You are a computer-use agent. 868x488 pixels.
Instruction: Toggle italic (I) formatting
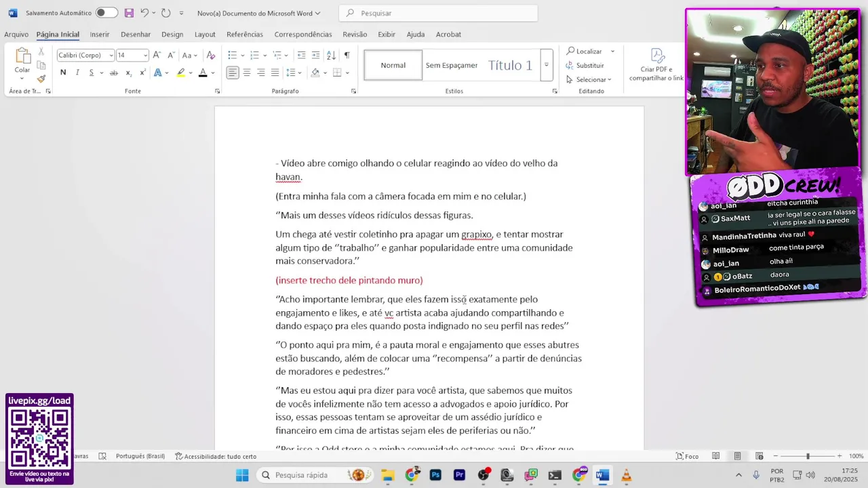pos(77,73)
